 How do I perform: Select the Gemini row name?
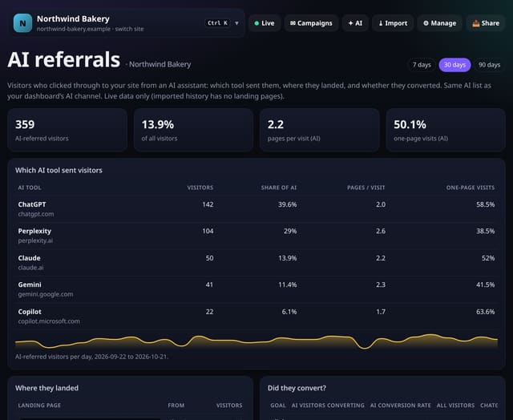[30, 285]
